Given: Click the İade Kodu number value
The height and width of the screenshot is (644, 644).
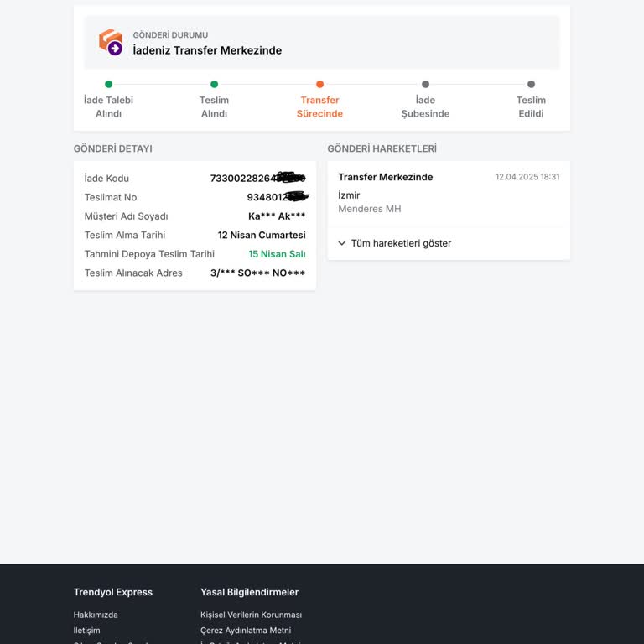Looking at the screenshot, I should (257, 178).
